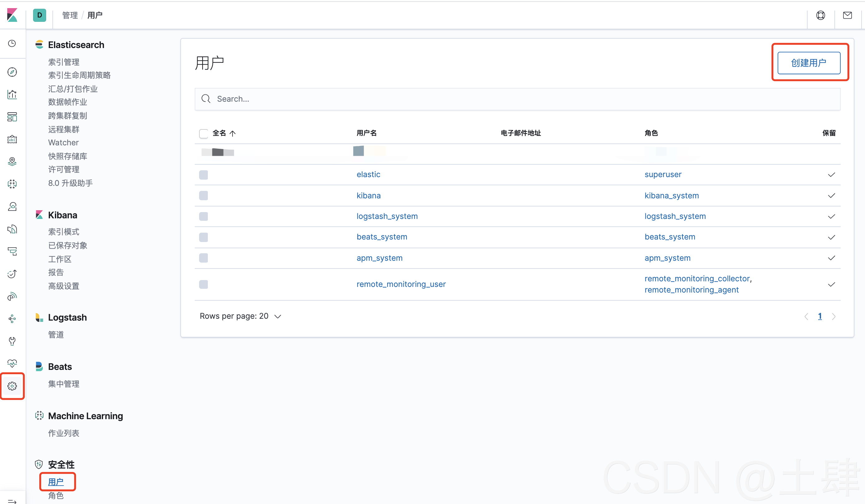
Task: Open Infrastructure from the side navigation
Action: (x=12, y=206)
